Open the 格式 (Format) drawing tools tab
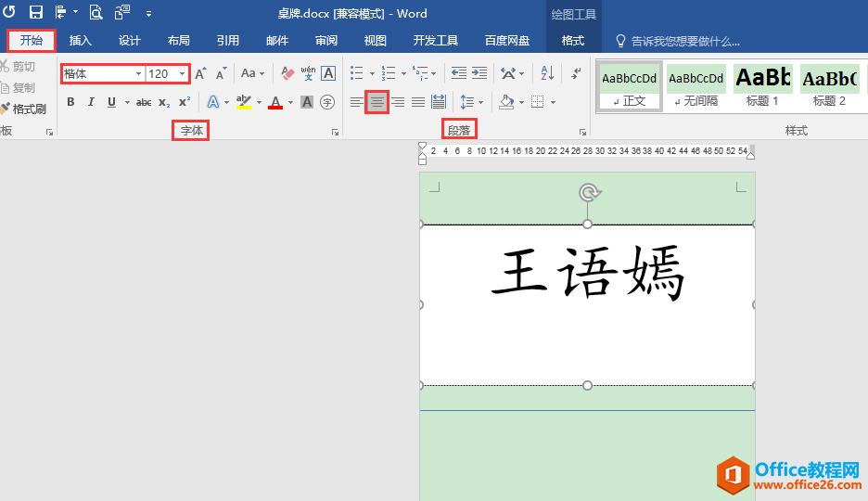 pyautogui.click(x=573, y=41)
